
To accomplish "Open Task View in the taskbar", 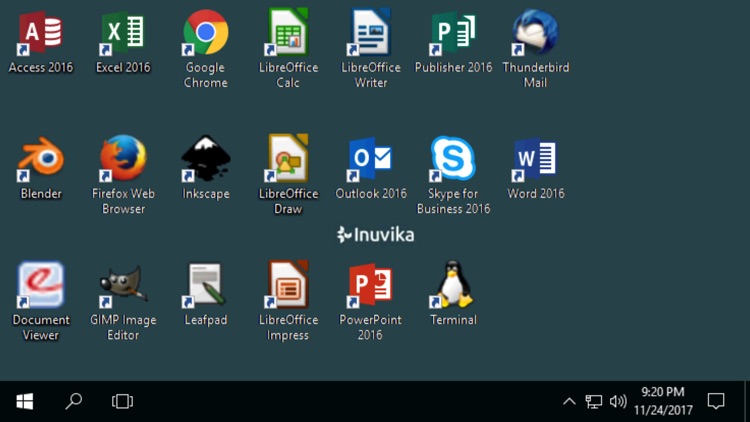I will point(122,401).
